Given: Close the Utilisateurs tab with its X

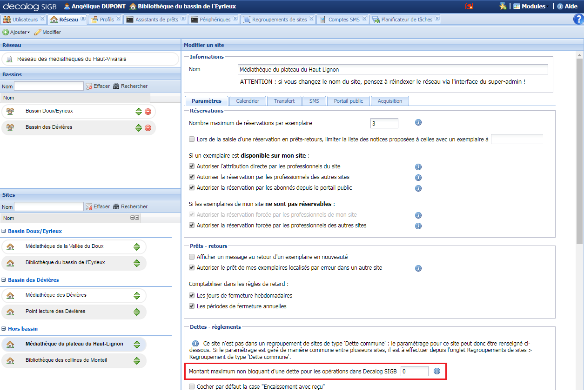Looking at the screenshot, I should click(43, 19).
